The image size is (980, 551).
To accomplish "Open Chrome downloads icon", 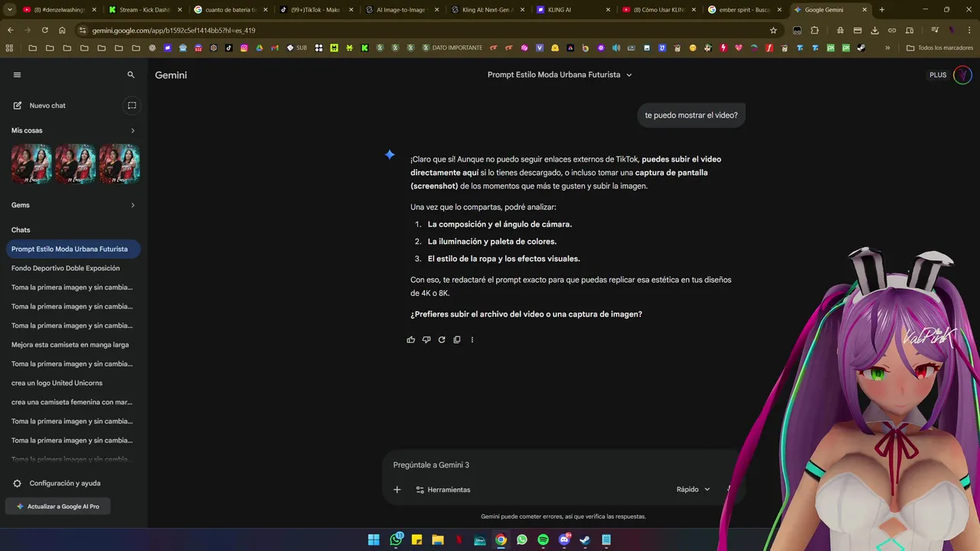I will 875,31.
